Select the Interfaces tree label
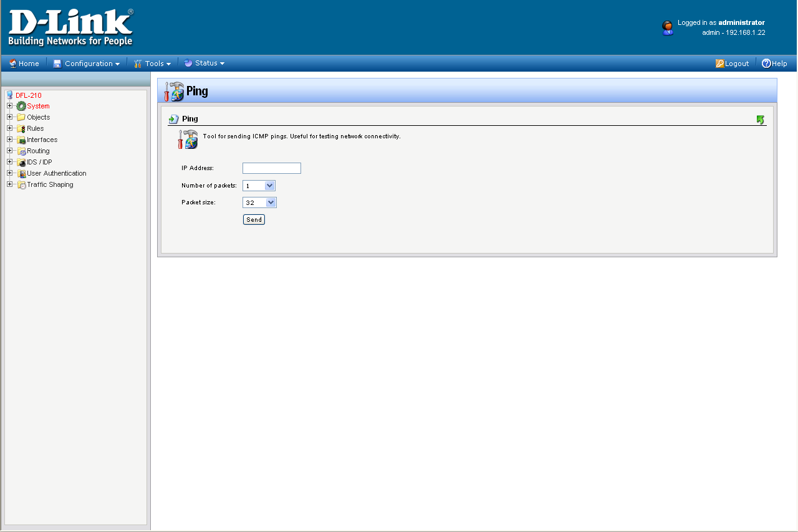The image size is (798, 532). [x=42, y=140]
